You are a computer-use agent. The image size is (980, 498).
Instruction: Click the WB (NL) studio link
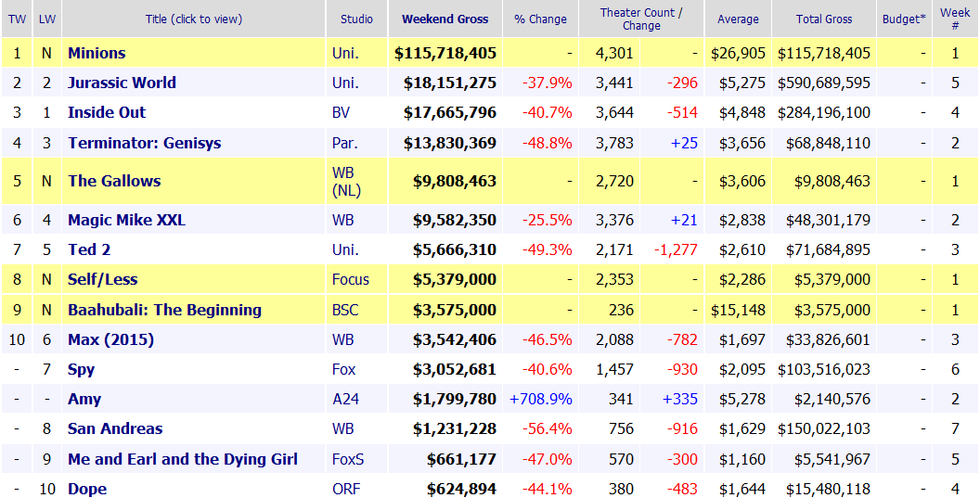347,181
